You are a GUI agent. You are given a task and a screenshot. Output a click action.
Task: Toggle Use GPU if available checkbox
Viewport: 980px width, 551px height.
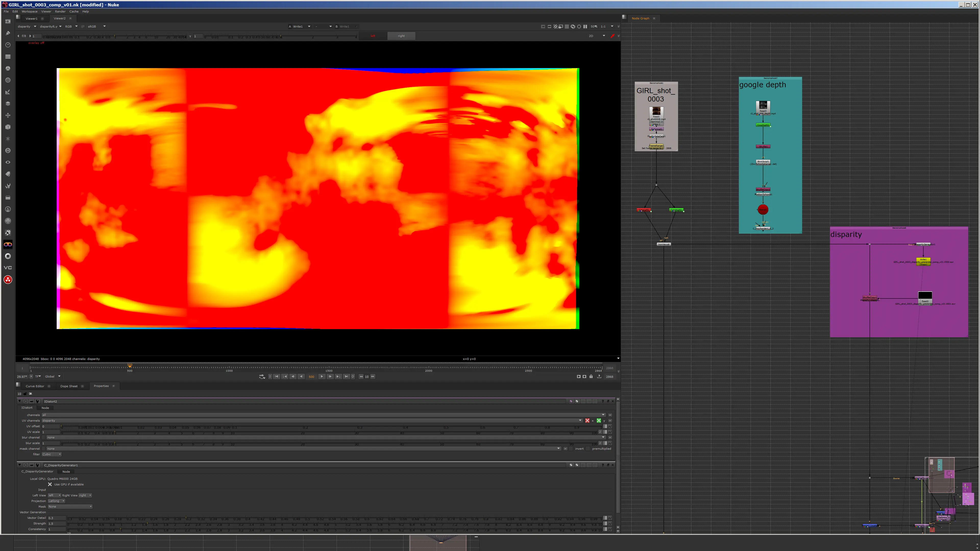(x=50, y=484)
